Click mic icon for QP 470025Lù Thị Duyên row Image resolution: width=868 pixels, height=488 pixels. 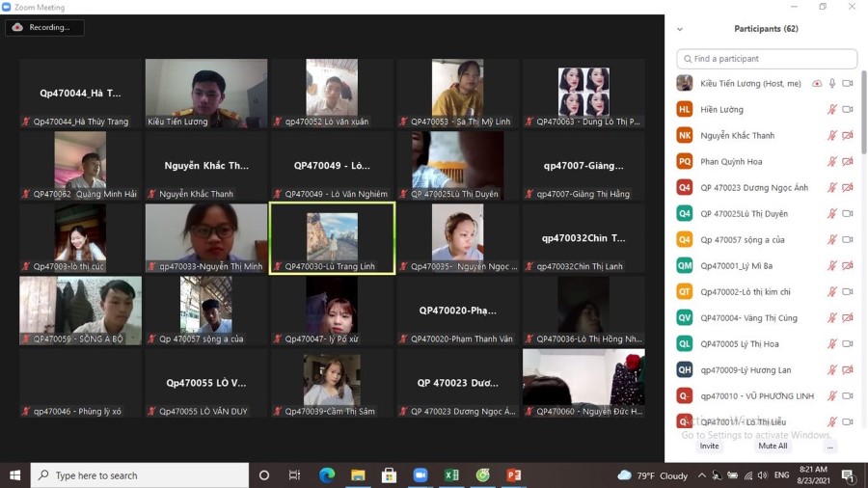click(832, 213)
